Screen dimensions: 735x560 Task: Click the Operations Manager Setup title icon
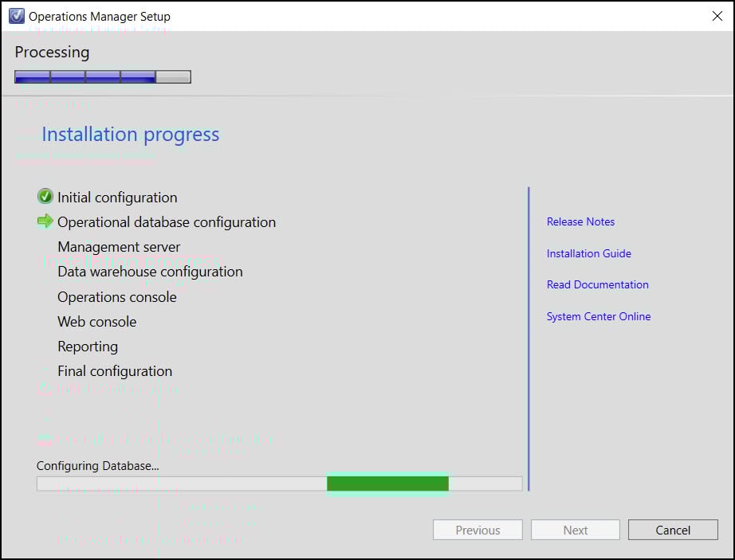click(17, 16)
